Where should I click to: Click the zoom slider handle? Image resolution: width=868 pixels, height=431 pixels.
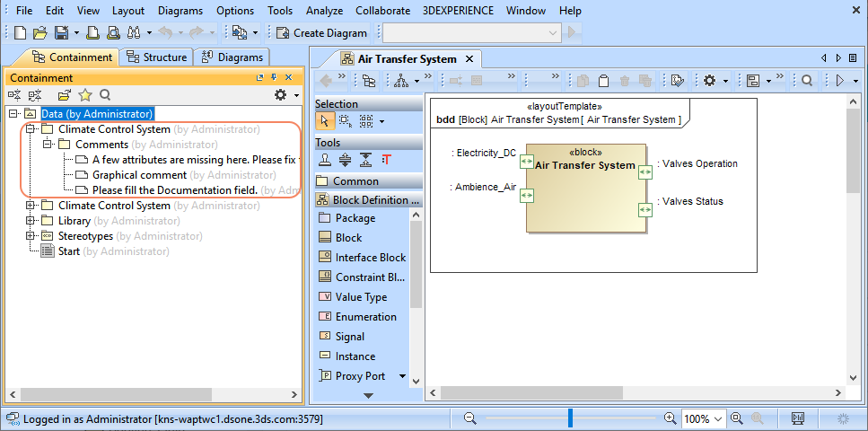570,418
